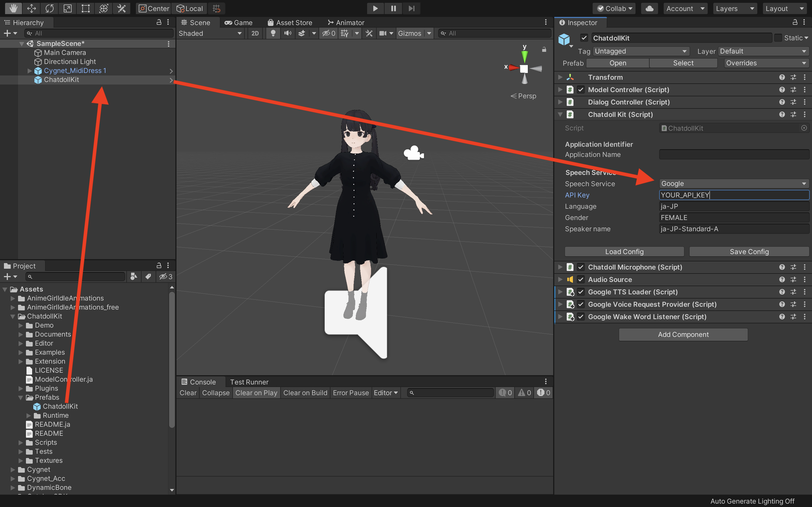Viewport: 812px width, 507px height.
Task: Select the Hand tool in toolbar
Action: click(13, 8)
